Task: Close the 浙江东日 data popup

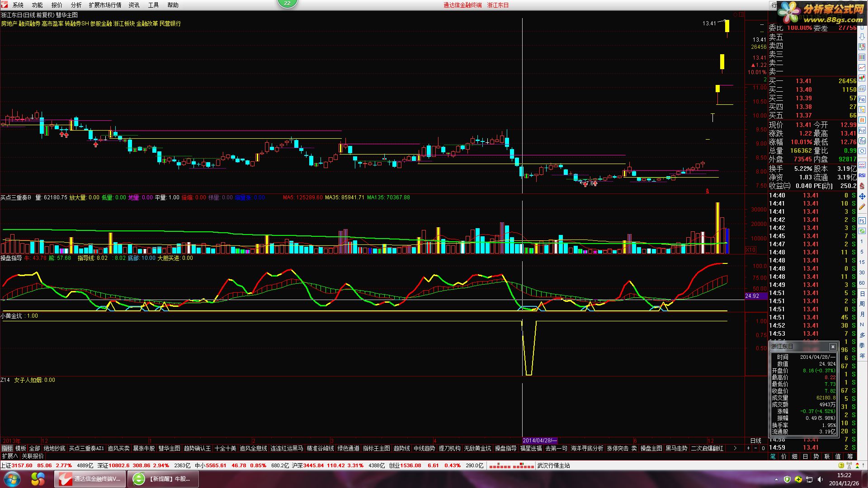Action: click(833, 347)
